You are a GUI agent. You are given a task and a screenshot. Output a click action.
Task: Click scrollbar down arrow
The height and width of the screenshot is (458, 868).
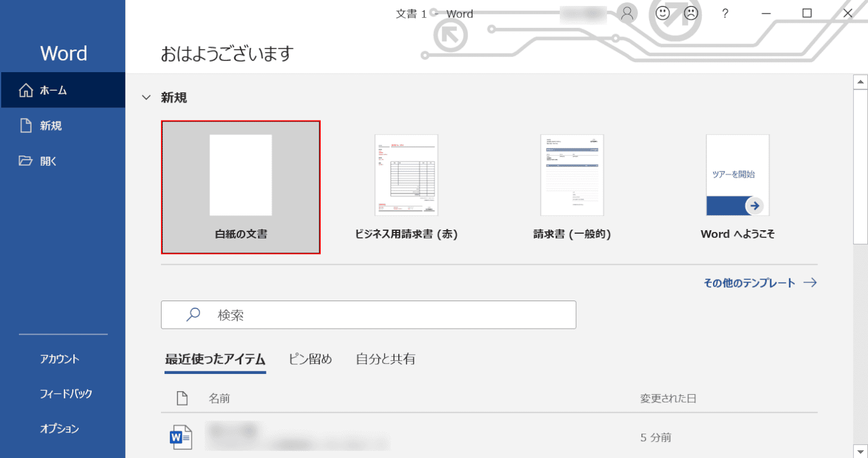[x=860, y=450]
